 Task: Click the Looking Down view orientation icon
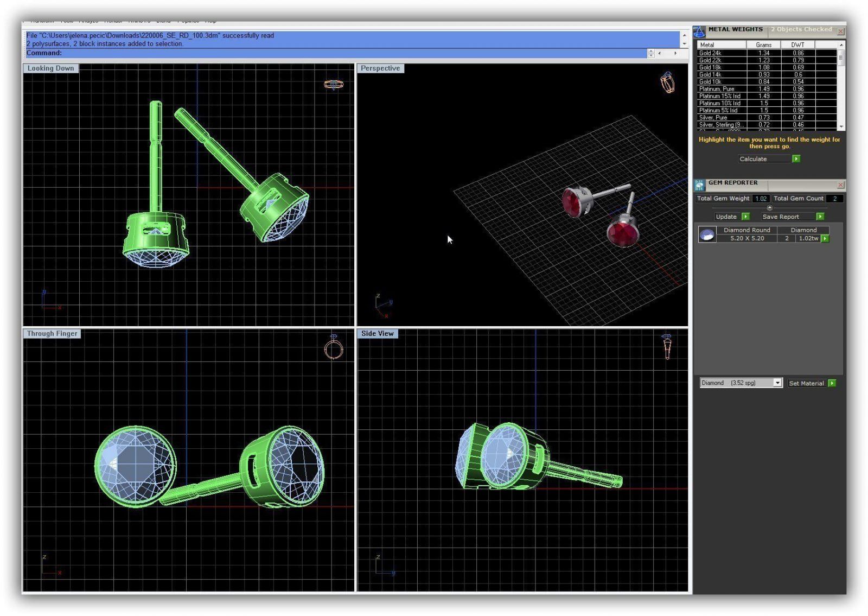[333, 84]
